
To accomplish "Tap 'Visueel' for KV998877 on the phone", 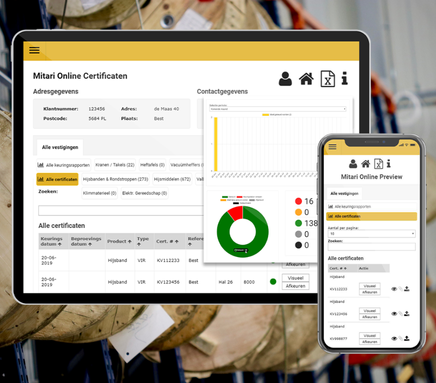I will (370, 336).
